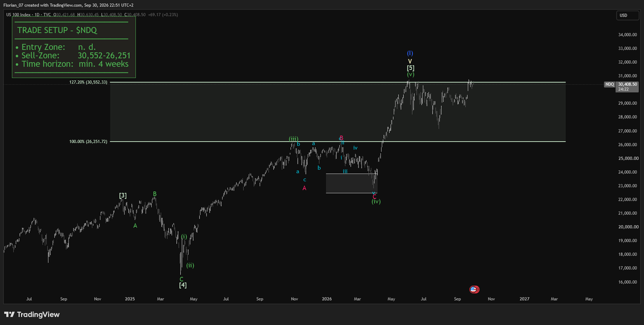
Task: Click the pink A correction label
Action: pyautogui.click(x=304, y=188)
